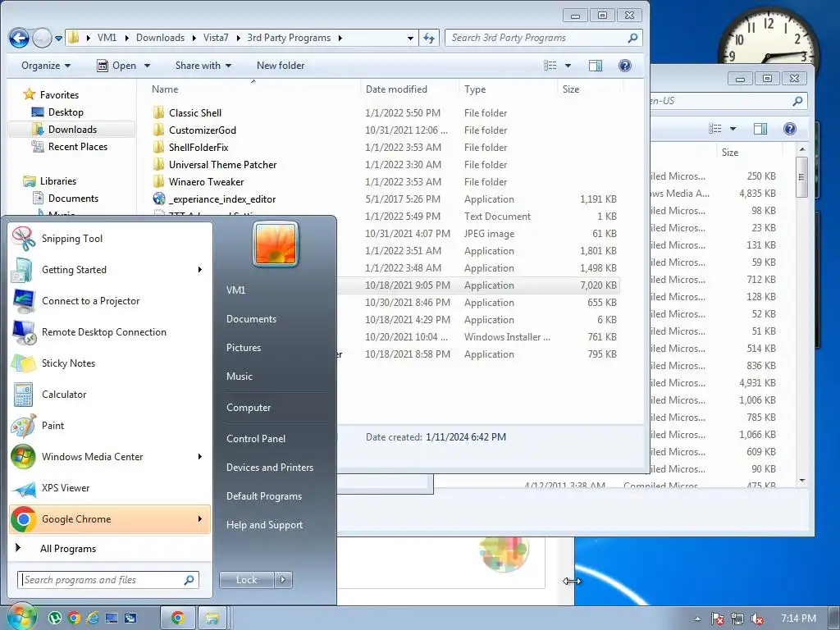Open Action Center flag tray icon

click(717, 619)
